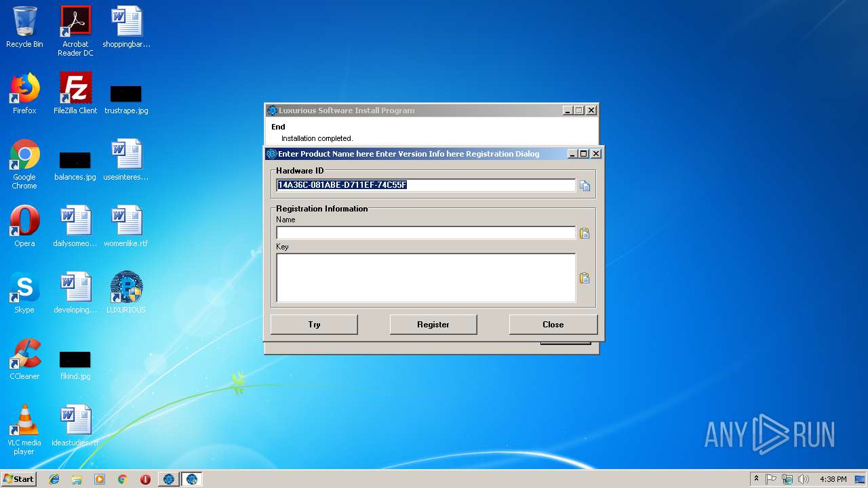Select the FileZilla Client desktop icon
This screenshot has height=488, width=868.
[x=75, y=94]
